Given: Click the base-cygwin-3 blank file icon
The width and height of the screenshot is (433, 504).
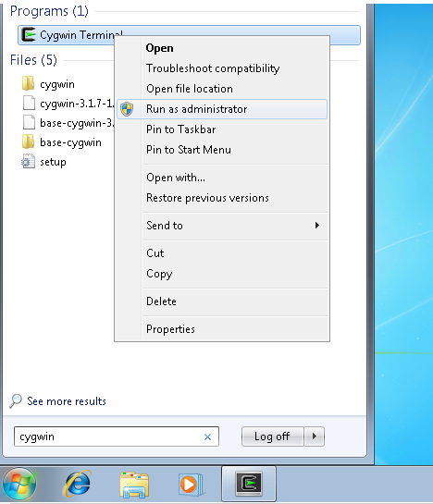Looking at the screenshot, I should tap(29, 122).
